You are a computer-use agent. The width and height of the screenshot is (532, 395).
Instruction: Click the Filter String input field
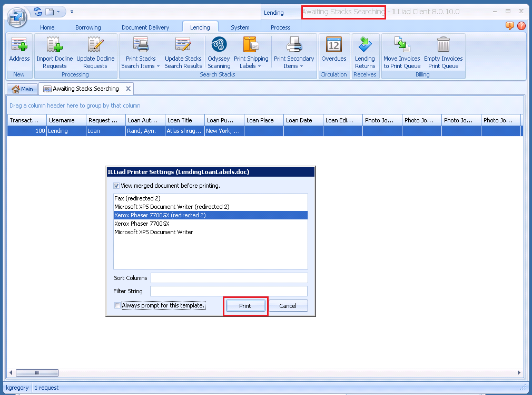click(x=229, y=291)
